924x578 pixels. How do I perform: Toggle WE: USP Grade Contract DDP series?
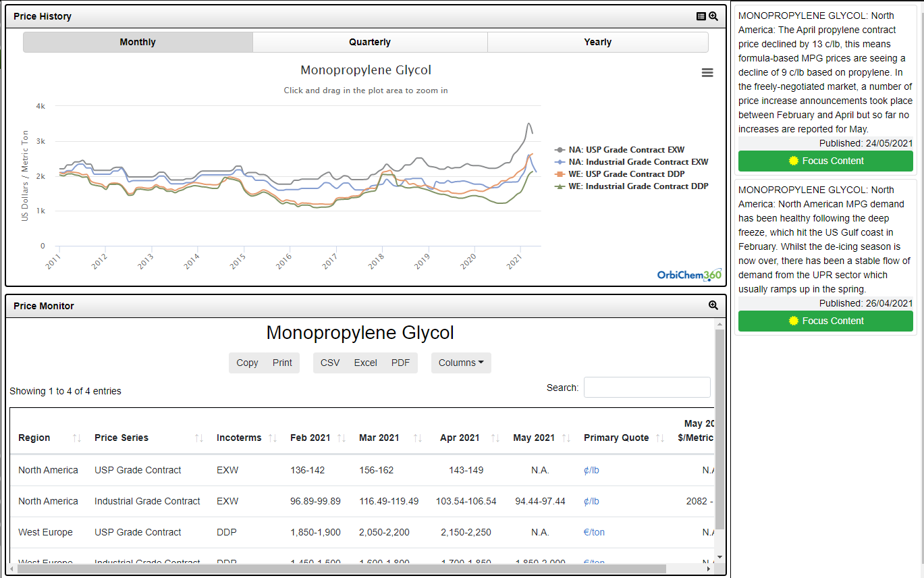620,174
